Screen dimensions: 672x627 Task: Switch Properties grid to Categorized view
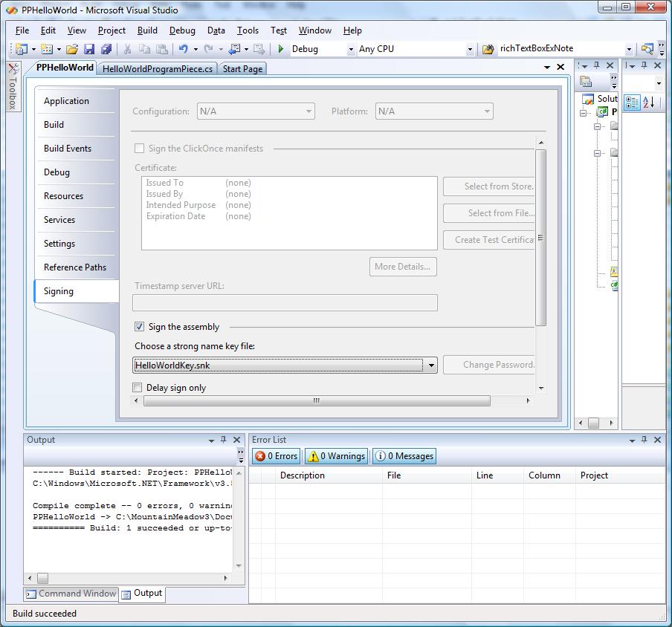(x=632, y=103)
